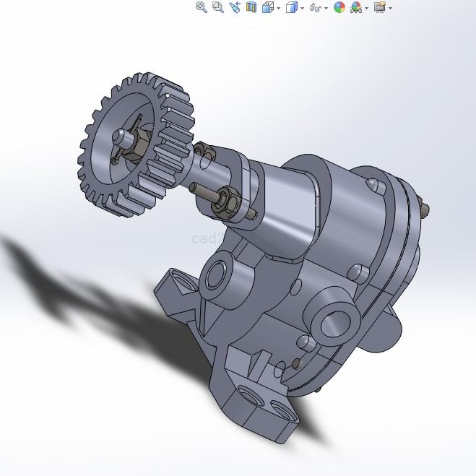Go back to the Previous View

234,7
